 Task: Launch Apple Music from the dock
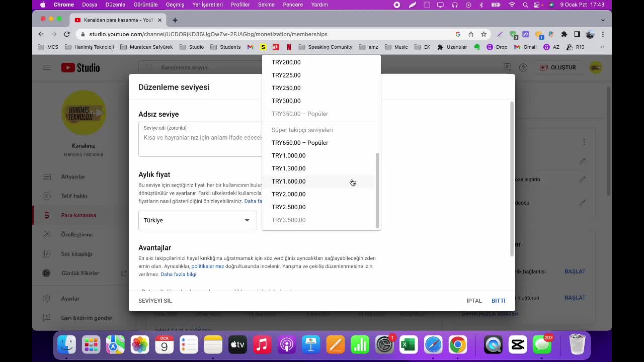point(262,345)
